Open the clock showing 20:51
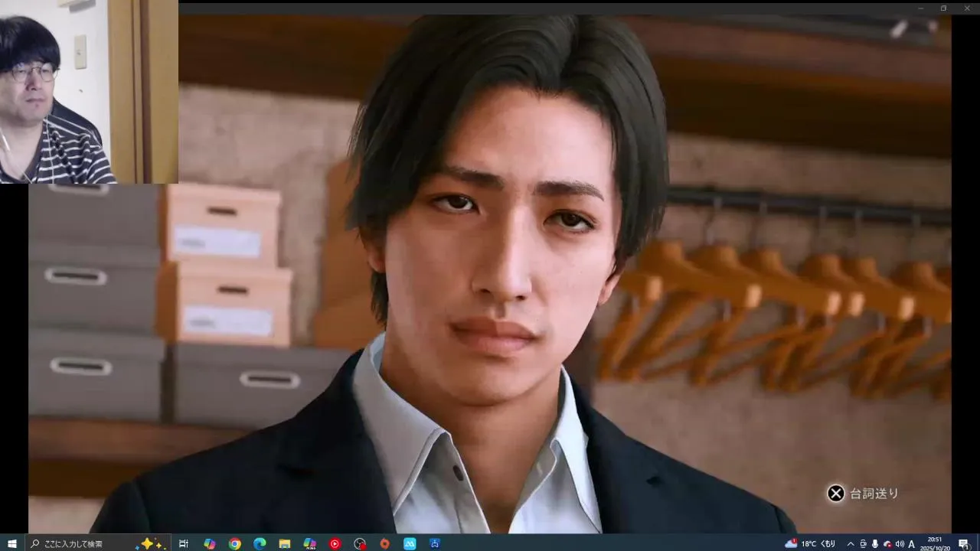 click(935, 543)
